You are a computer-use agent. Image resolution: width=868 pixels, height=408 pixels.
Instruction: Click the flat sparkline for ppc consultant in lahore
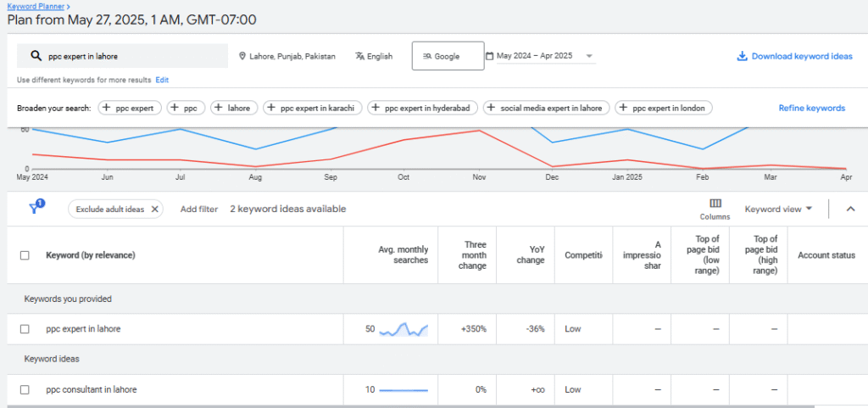pos(403,390)
